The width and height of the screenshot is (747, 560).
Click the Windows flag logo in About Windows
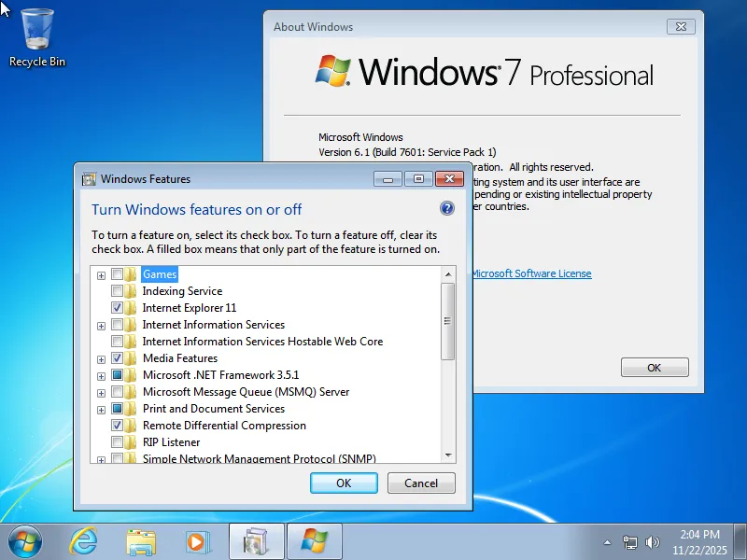tap(333, 71)
